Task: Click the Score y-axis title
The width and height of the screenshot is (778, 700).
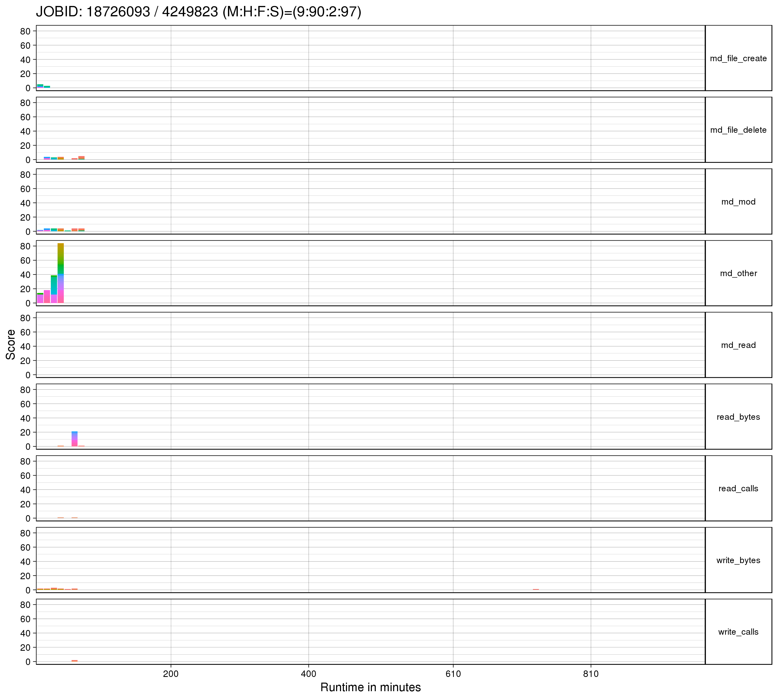Action: [11, 345]
